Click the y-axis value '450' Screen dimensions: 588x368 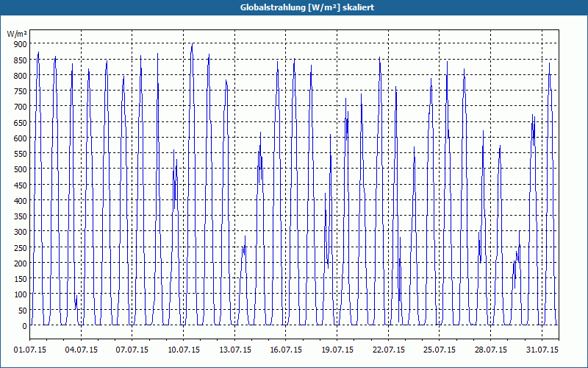[20, 185]
